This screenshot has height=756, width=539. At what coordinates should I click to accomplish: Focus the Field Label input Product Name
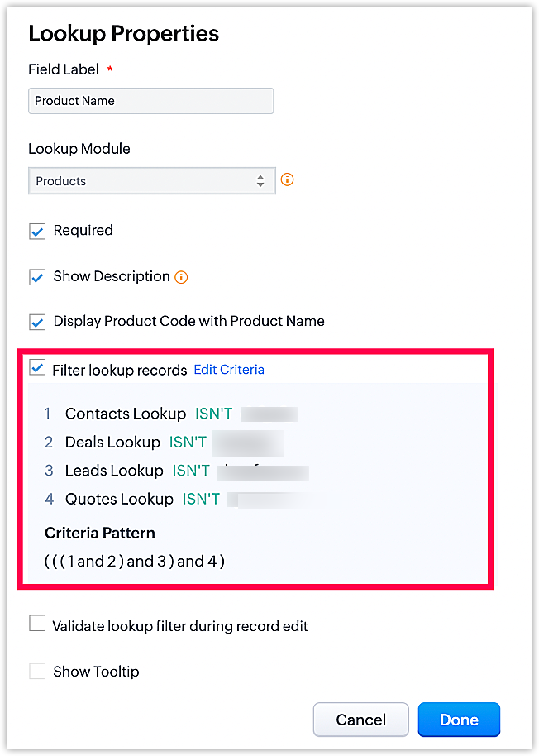click(x=150, y=101)
